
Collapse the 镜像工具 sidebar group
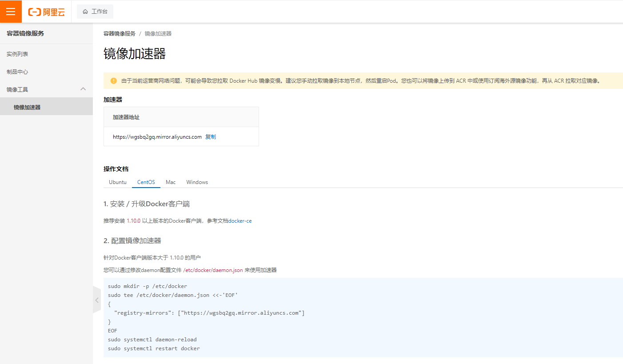pos(46,89)
